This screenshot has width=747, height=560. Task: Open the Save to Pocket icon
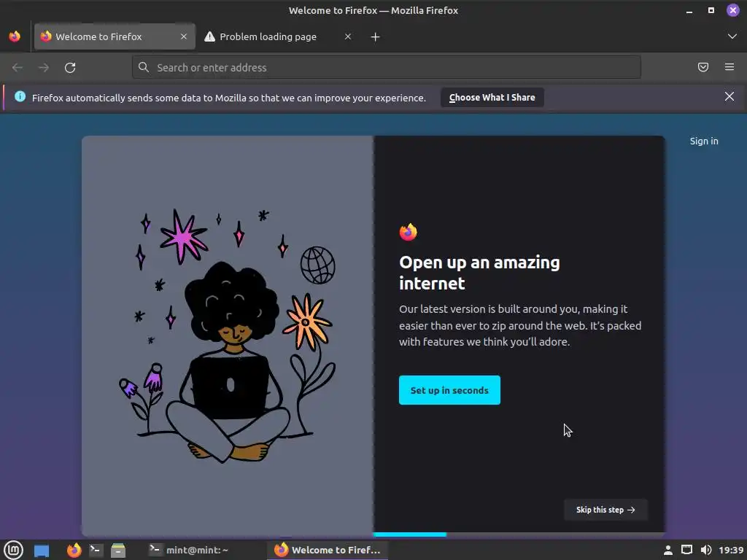(703, 67)
